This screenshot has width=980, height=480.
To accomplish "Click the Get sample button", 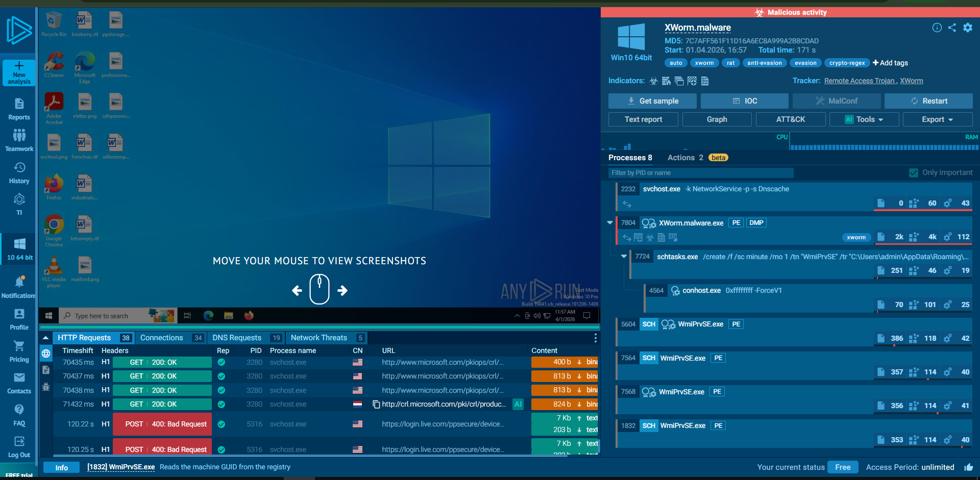I will coord(652,101).
